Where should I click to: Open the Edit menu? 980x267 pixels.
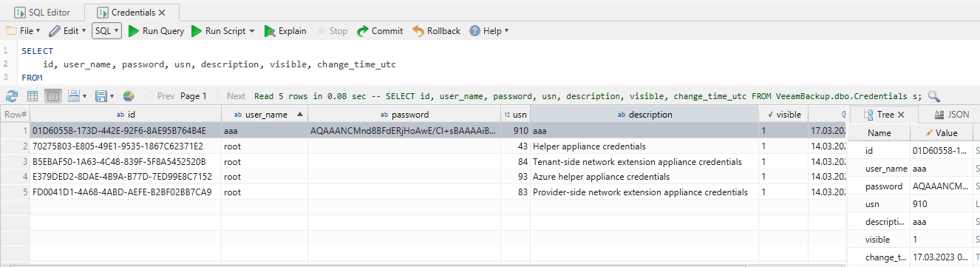click(x=68, y=31)
